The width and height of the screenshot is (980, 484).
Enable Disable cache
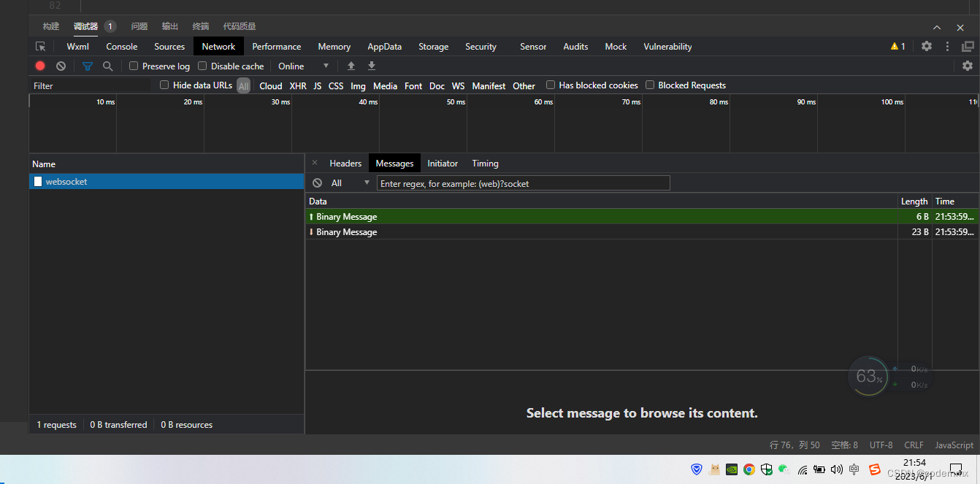(202, 66)
